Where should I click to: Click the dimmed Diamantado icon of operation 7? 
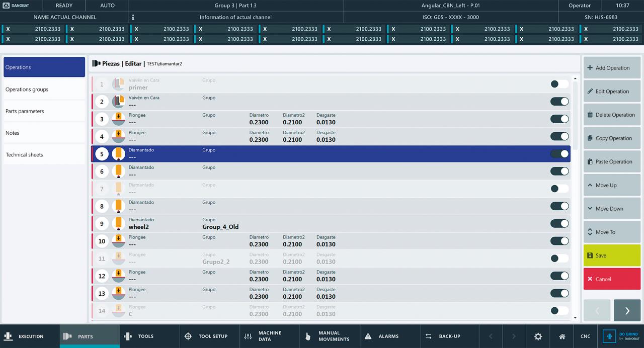[x=118, y=189]
